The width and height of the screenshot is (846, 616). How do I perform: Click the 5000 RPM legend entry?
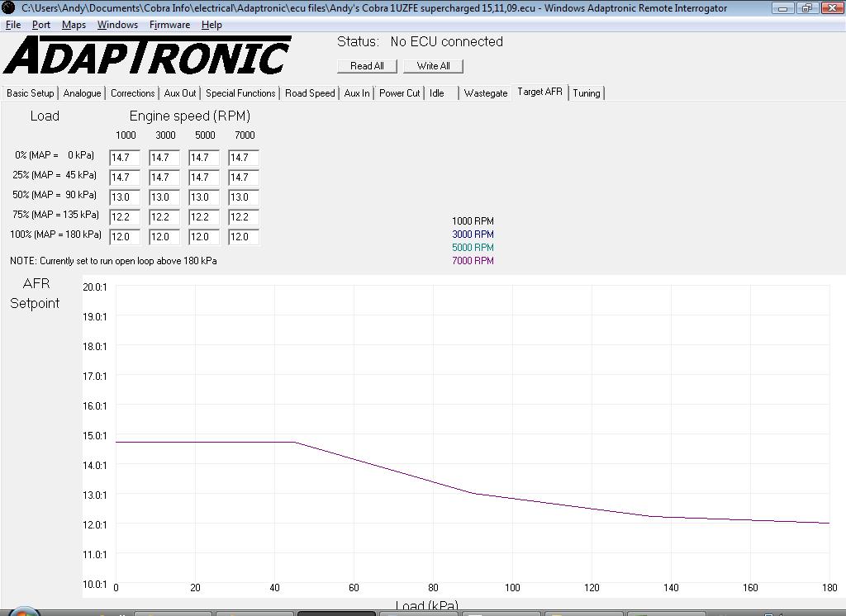(x=473, y=248)
